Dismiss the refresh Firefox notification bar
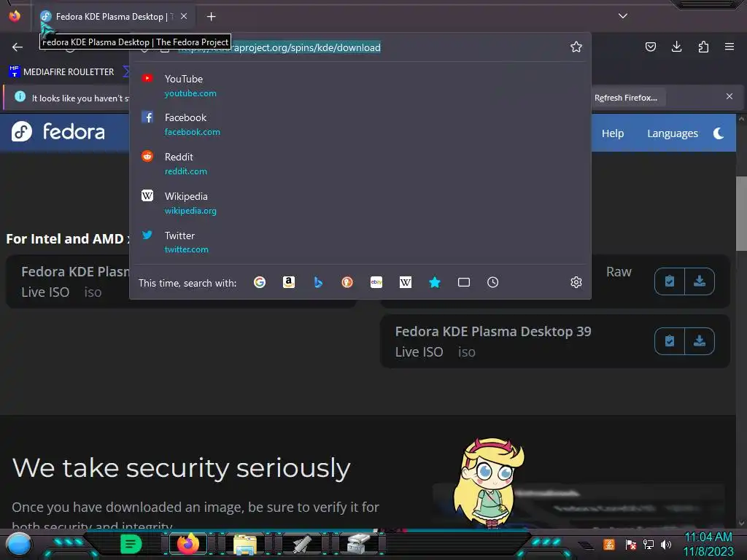The image size is (747, 560). (x=729, y=96)
